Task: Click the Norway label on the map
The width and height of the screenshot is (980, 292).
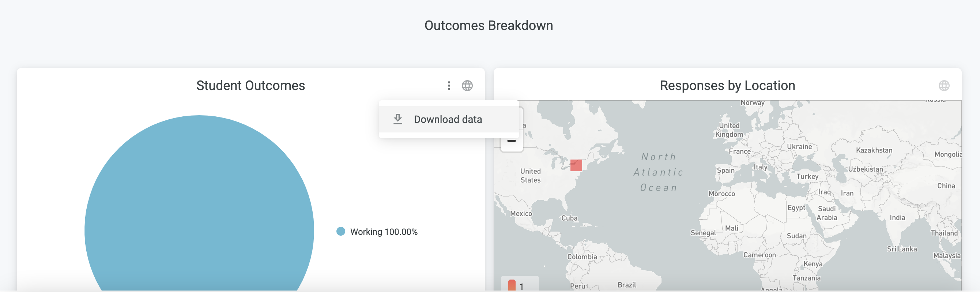Action: point(752,103)
